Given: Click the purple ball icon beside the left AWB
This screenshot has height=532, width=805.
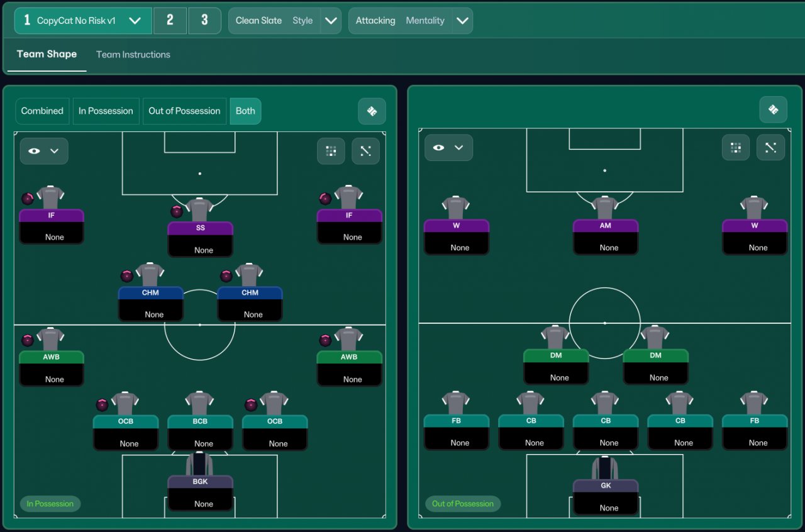Looking at the screenshot, I should pos(28,340).
